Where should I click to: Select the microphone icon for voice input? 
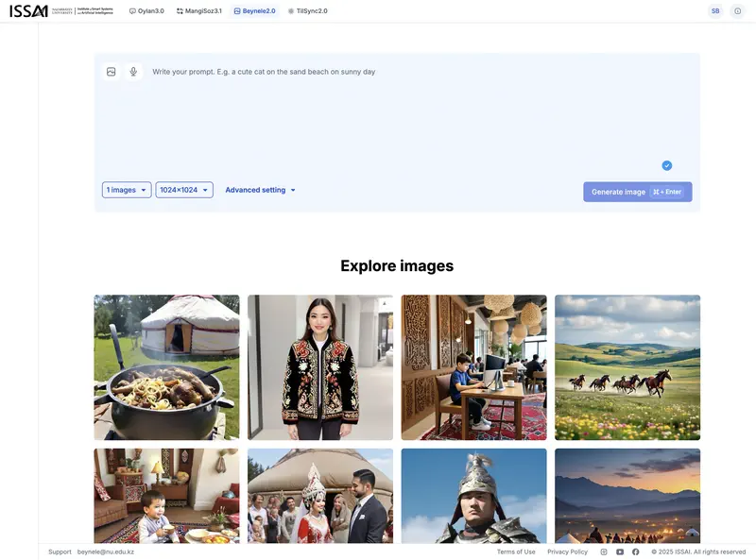click(132, 70)
